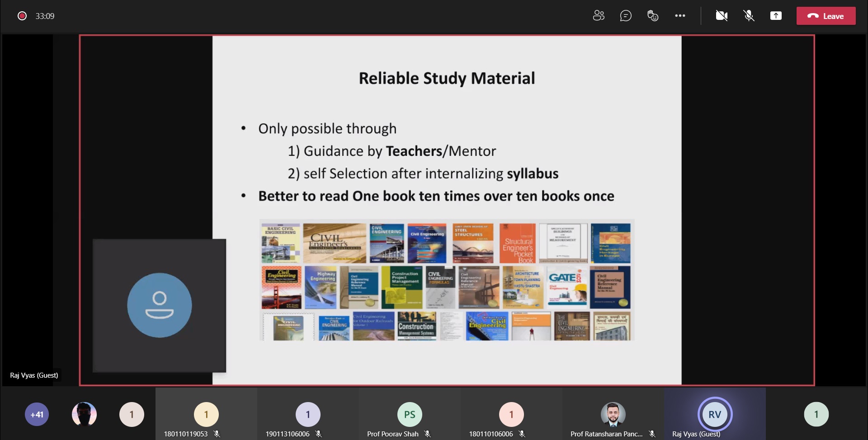This screenshot has width=868, height=440.
Task: Open the participants list icon
Action: coord(599,16)
